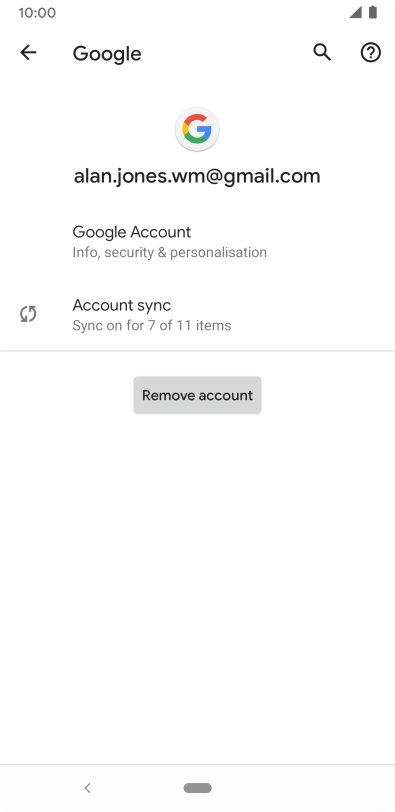Open the Google Account entry
Viewport: 395px width, 812px height.
197,241
